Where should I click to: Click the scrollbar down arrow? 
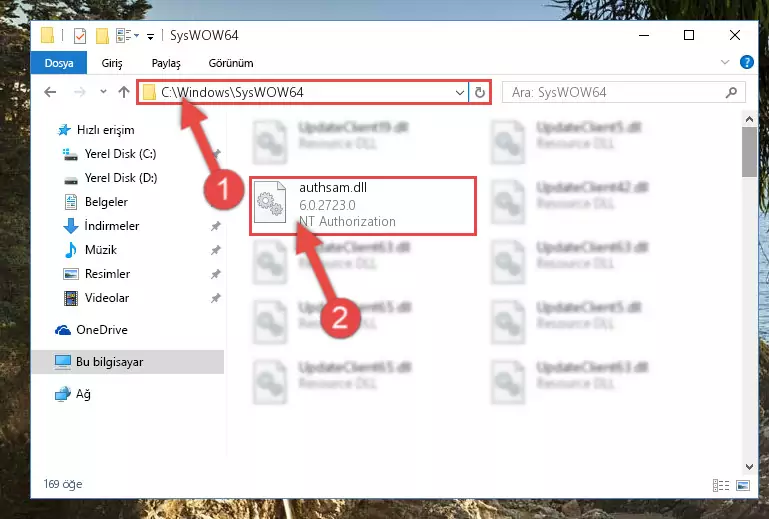click(x=749, y=467)
